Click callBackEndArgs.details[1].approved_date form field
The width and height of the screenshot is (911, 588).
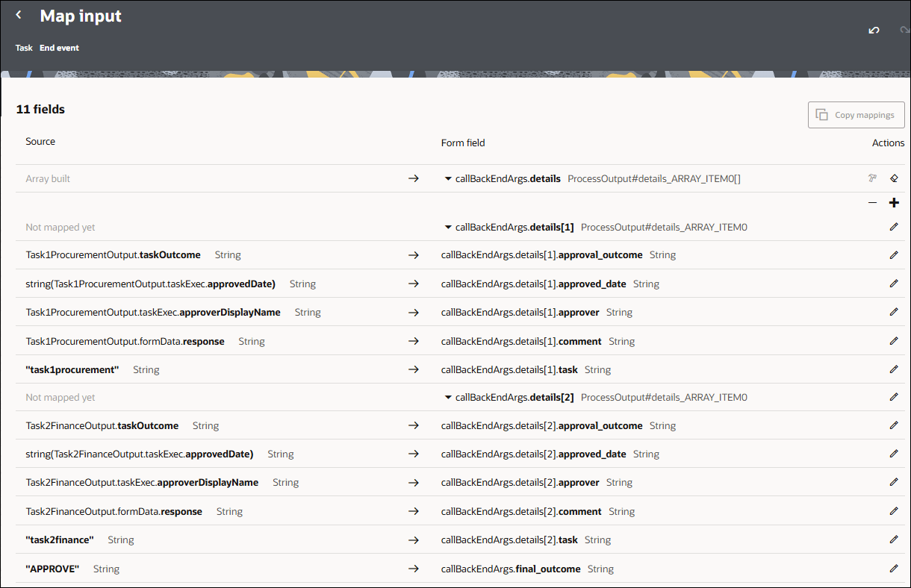click(534, 284)
